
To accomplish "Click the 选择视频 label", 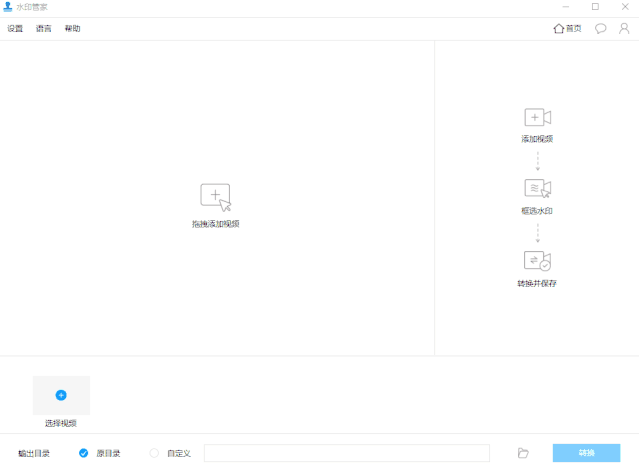I will tap(61, 423).
